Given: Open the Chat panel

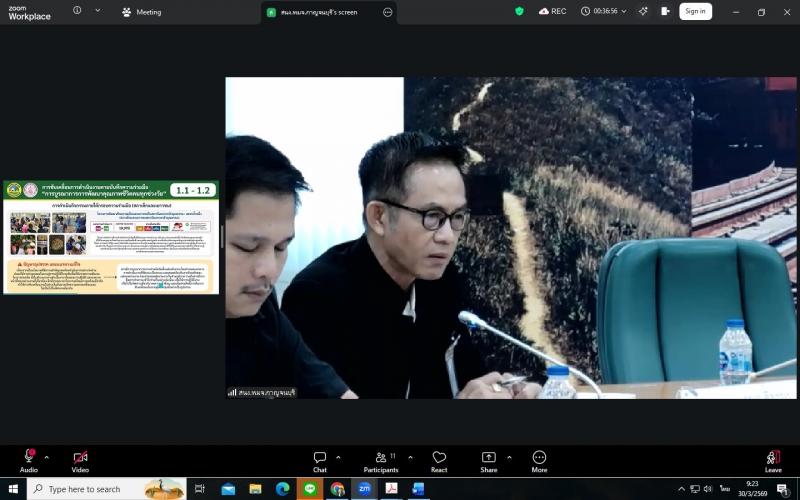Looking at the screenshot, I should (320, 462).
